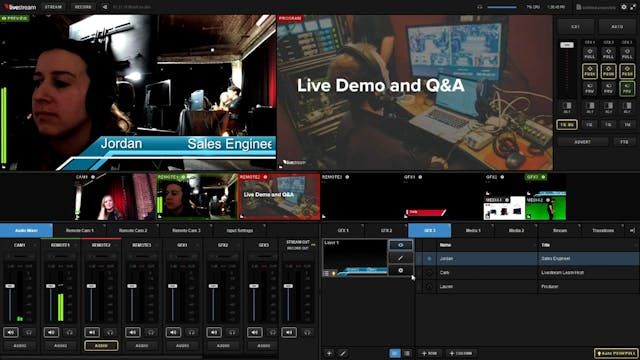This screenshot has height=360, width=640.
Task: Mute the REMOTE2 audio channel
Action: click(92, 332)
